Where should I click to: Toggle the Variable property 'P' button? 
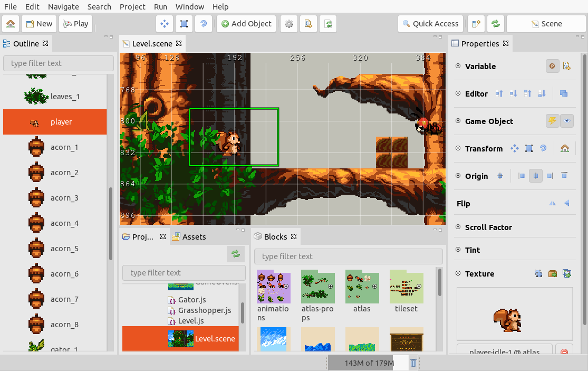tap(552, 66)
